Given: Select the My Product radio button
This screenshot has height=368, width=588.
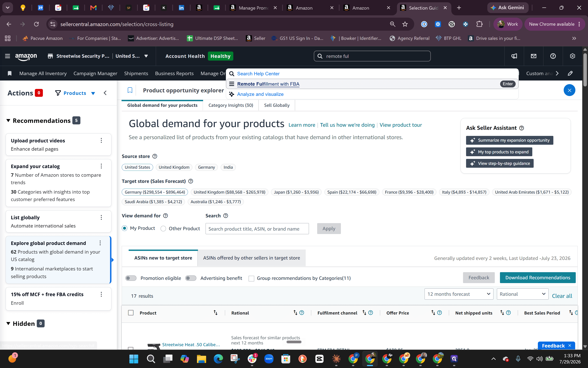Looking at the screenshot, I should click(x=125, y=228).
